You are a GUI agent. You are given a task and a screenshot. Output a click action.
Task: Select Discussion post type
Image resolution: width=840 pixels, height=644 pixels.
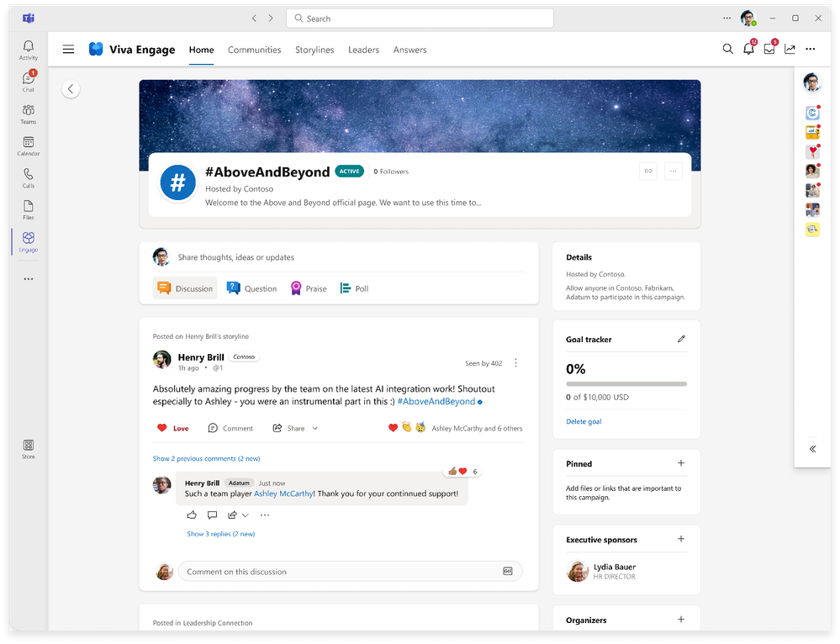pos(185,288)
